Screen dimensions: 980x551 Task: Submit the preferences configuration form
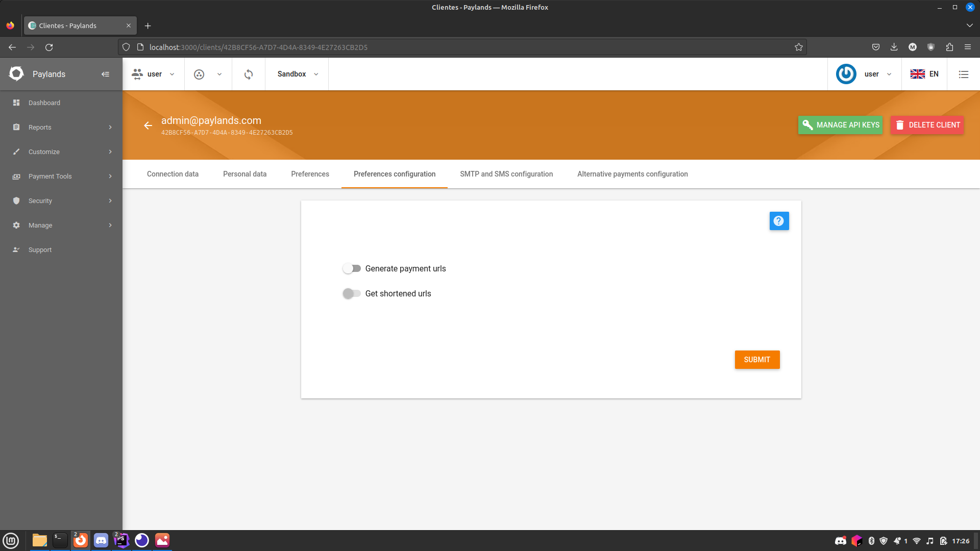click(x=757, y=360)
